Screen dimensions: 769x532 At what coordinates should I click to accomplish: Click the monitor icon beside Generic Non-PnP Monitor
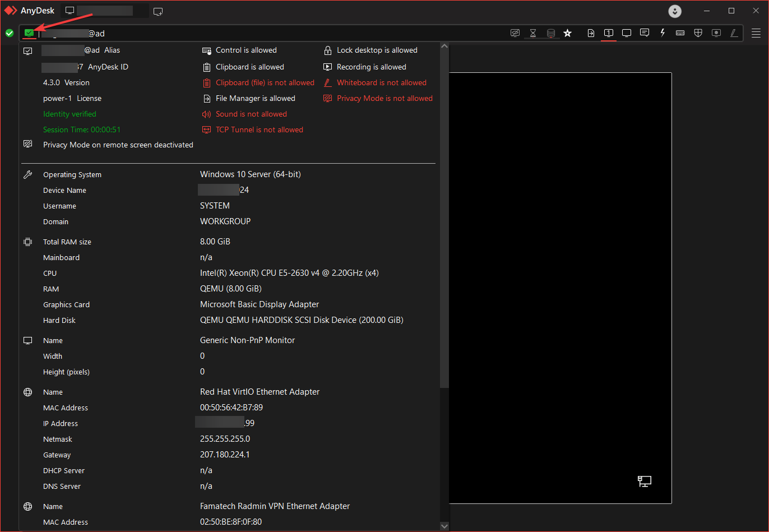pos(27,340)
